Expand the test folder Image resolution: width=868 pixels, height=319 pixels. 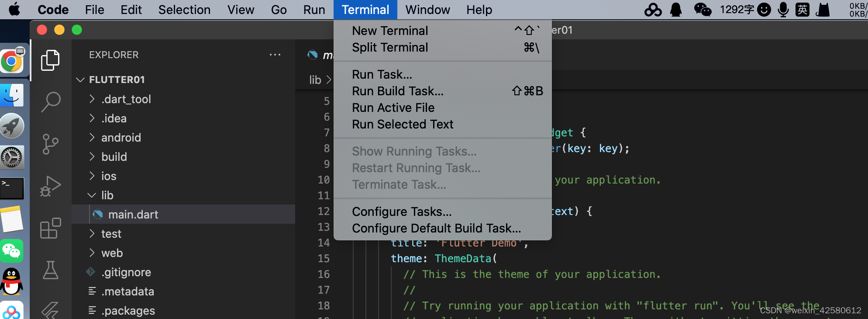pyautogui.click(x=92, y=233)
